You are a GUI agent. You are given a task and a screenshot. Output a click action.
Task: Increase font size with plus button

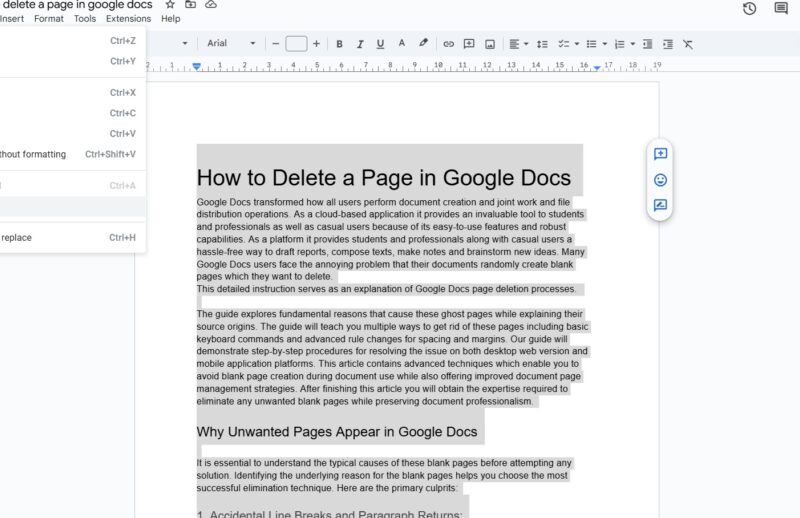point(316,44)
